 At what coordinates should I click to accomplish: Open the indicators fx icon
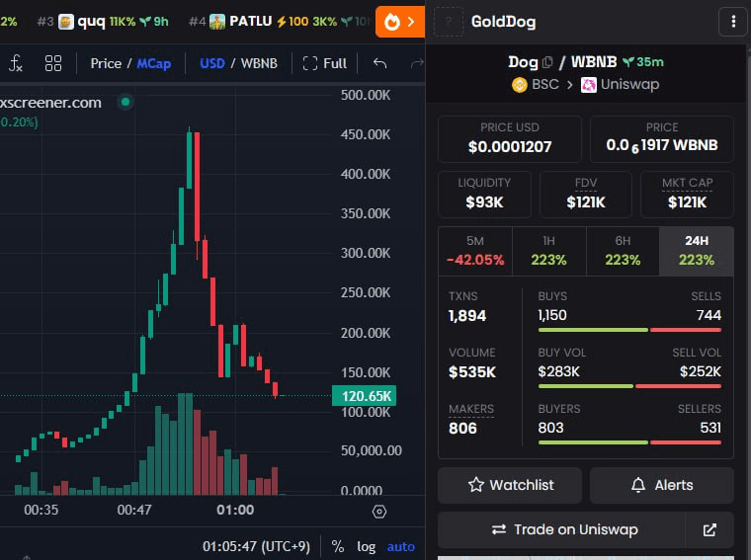coord(16,63)
